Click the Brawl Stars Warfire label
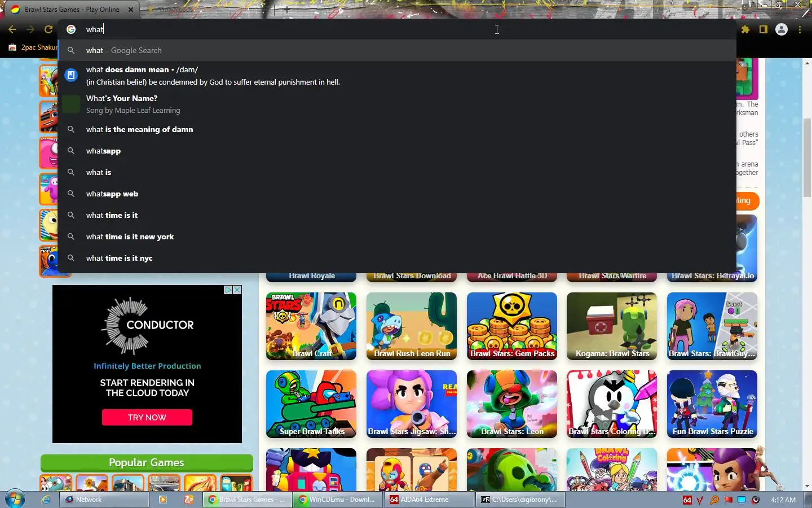The image size is (812, 508). tap(612, 276)
